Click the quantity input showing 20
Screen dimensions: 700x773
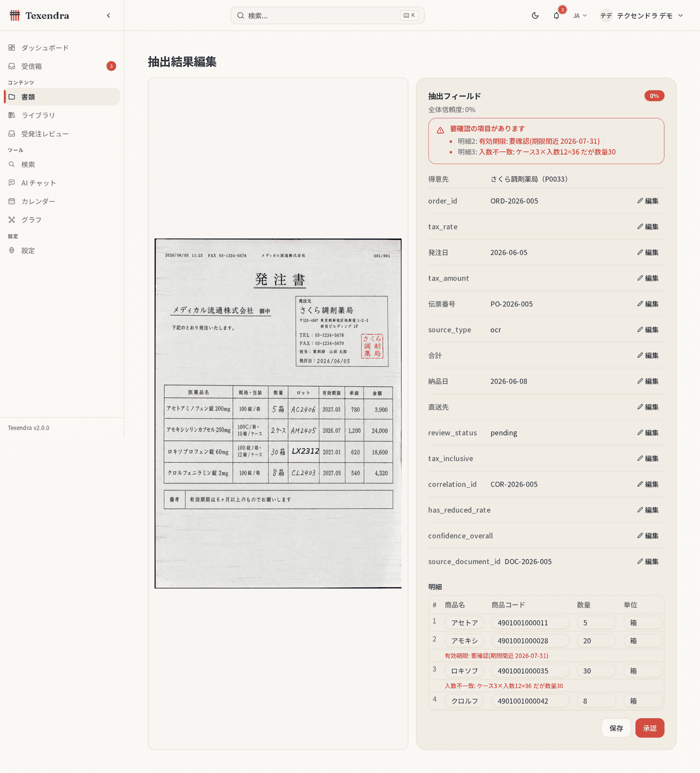pos(596,641)
